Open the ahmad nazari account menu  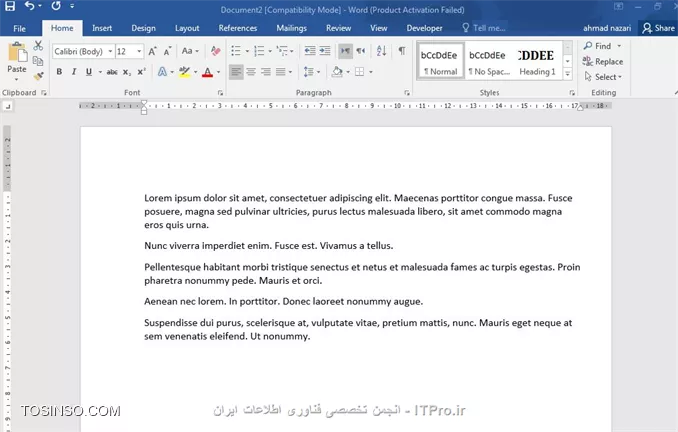[x=607, y=29]
